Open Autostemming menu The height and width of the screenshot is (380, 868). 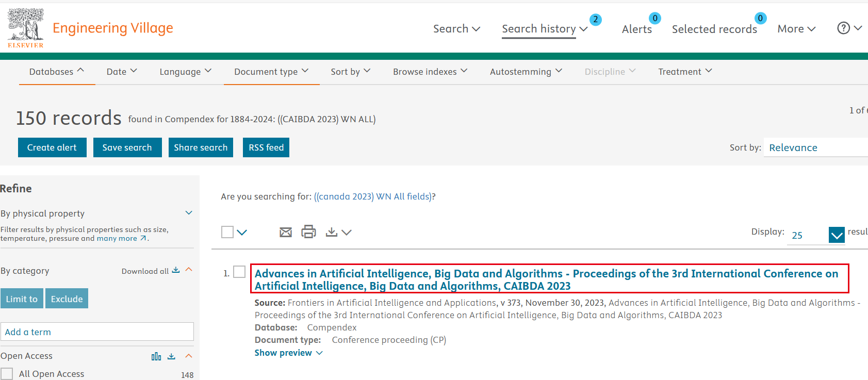pos(526,72)
